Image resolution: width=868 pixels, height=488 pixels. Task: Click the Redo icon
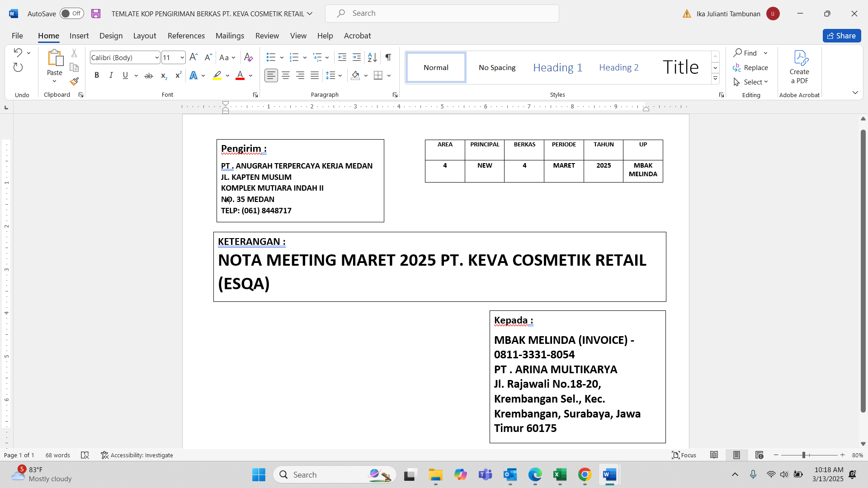[x=18, y=67]
